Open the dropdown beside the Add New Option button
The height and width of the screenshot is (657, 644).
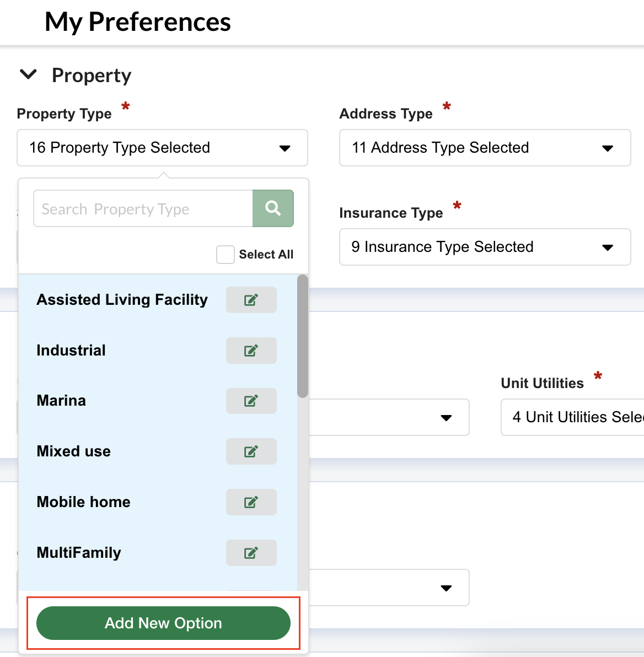pyautogui.click(x=389, y=588)
